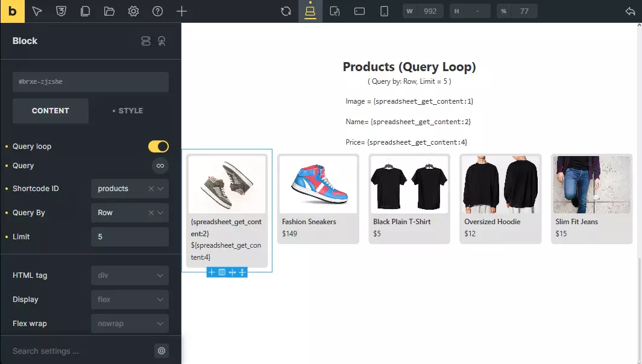
Task: Click the Oversized Hoodie name text
Action: (492, 222)
